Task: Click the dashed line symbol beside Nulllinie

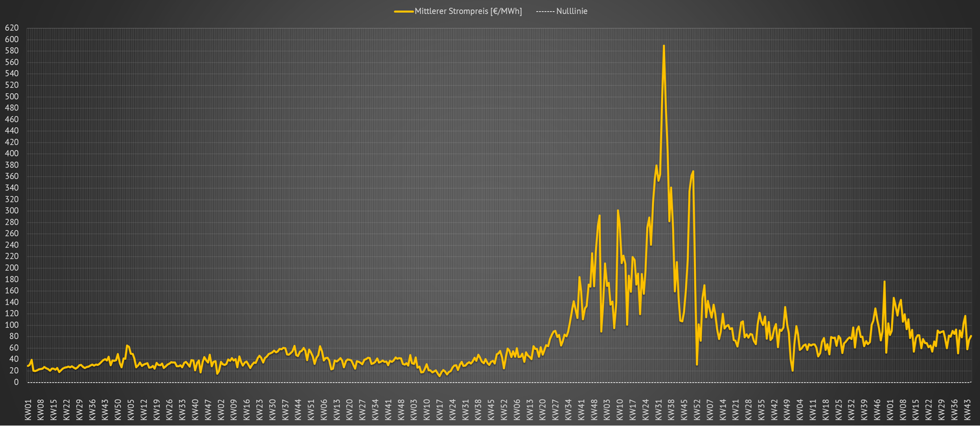Action: (x=545, y=11)
